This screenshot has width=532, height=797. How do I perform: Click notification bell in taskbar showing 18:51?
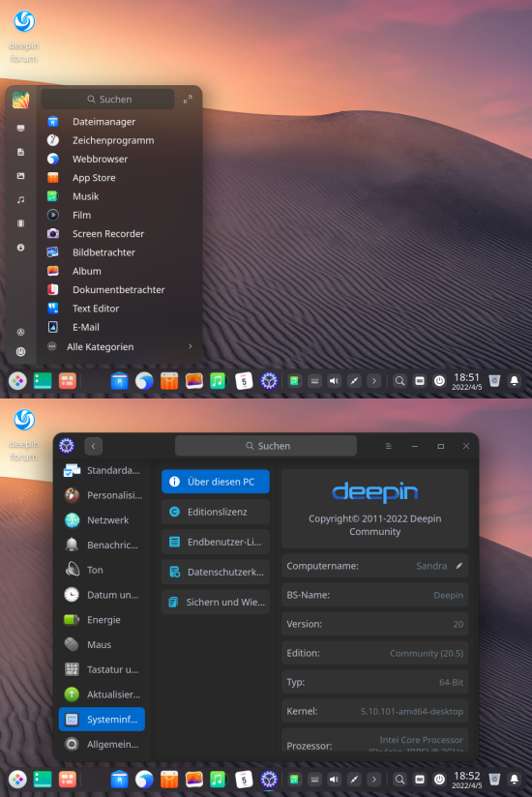pos(515,381)
